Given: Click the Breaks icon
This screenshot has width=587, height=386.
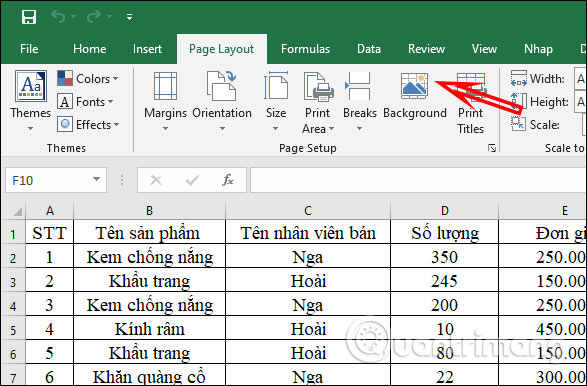Looking at the screenshot, I should [358, 86].
